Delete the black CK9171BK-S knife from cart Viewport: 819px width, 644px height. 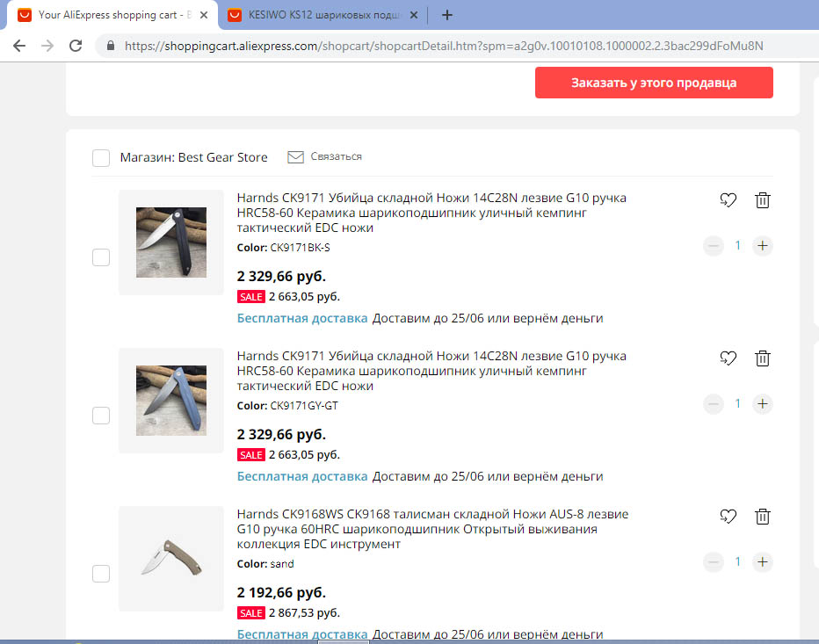[762, 200]
